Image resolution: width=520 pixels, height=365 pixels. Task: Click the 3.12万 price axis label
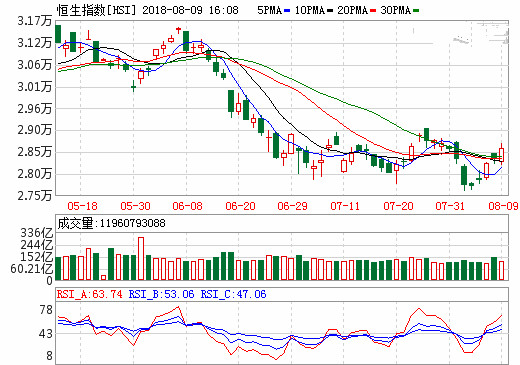pyautogui.click(x=35, y=43)
